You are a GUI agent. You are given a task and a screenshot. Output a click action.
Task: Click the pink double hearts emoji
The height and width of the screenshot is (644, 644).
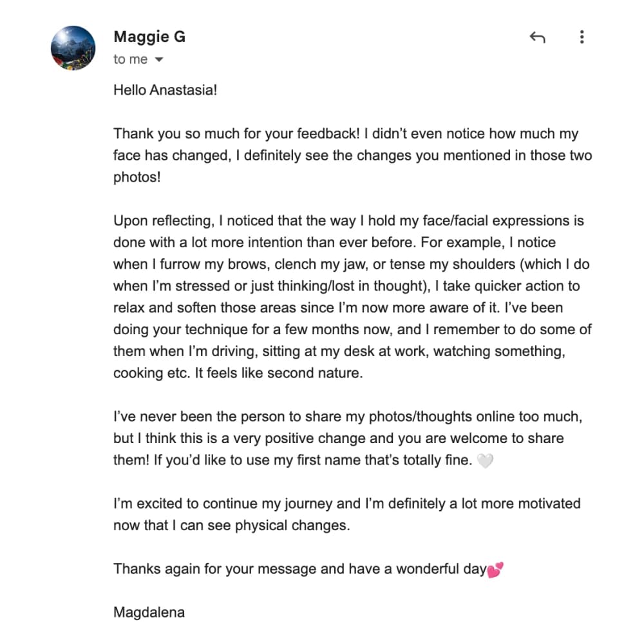click(495, 570)
